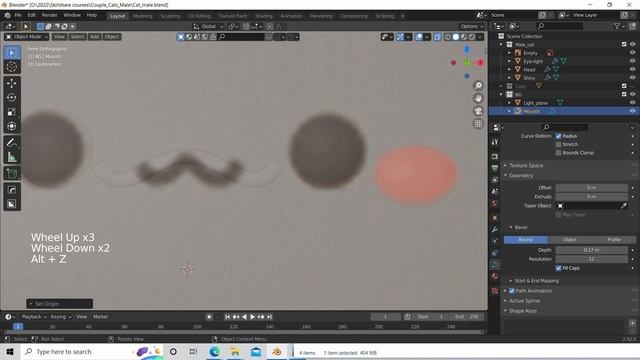Collapse the Bevel subpanel
Screen dimensions: 640x360
click(520, 227)
